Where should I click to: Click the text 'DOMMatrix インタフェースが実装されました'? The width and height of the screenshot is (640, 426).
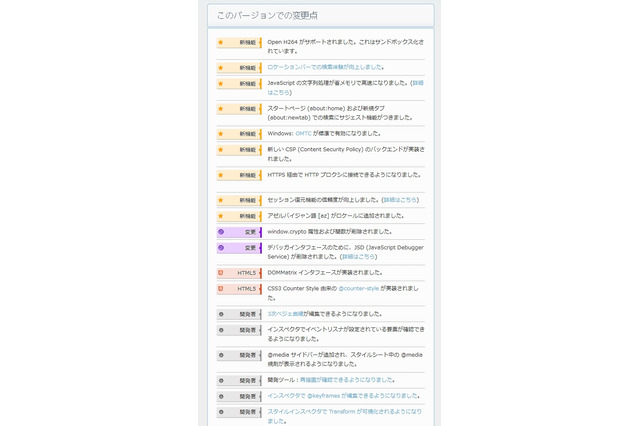pyautogui.click(x=325, y=272)
